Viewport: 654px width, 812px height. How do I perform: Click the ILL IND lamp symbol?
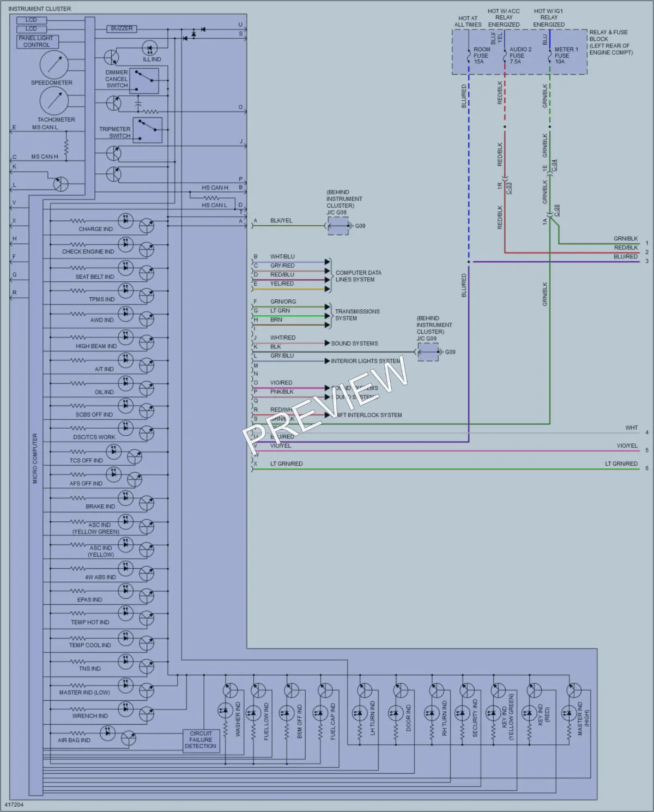(150, 48)
